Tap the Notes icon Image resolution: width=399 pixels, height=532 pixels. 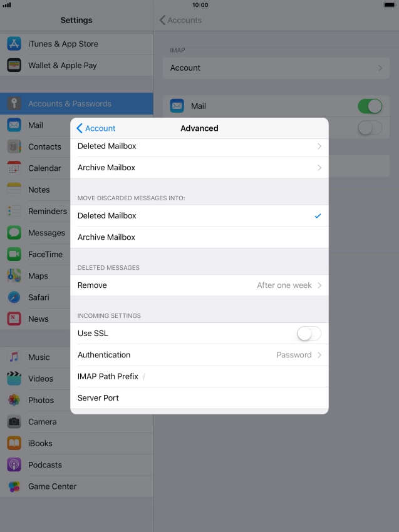pos(14,190)
